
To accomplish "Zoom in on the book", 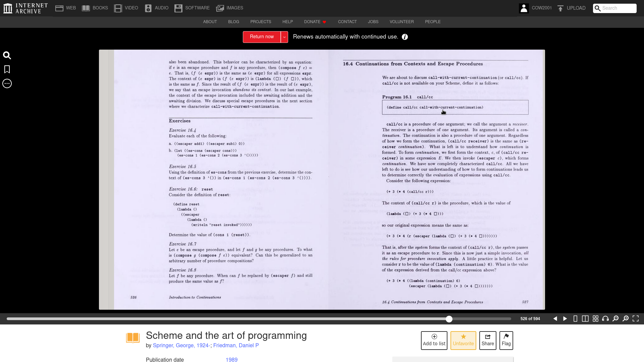I will pos(626,319).
